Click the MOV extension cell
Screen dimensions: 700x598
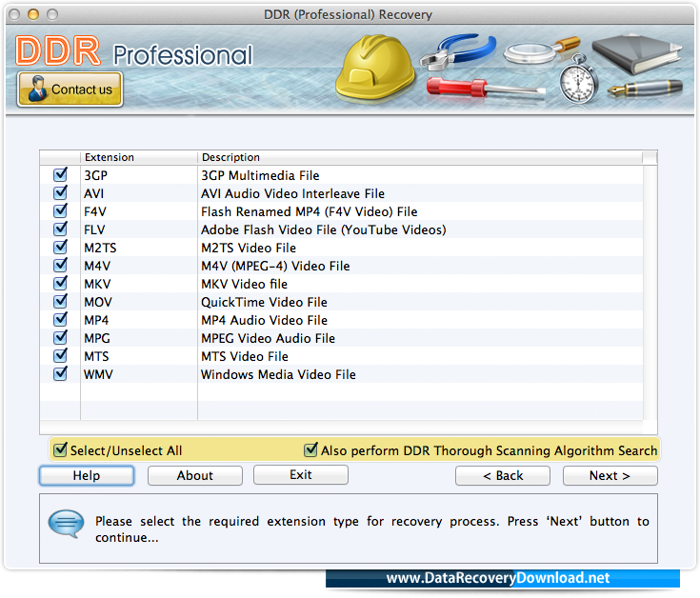tap(139, 302)
